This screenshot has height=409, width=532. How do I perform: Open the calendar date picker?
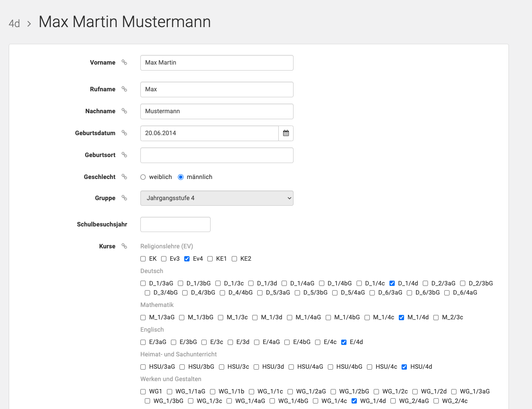(286, 133)
